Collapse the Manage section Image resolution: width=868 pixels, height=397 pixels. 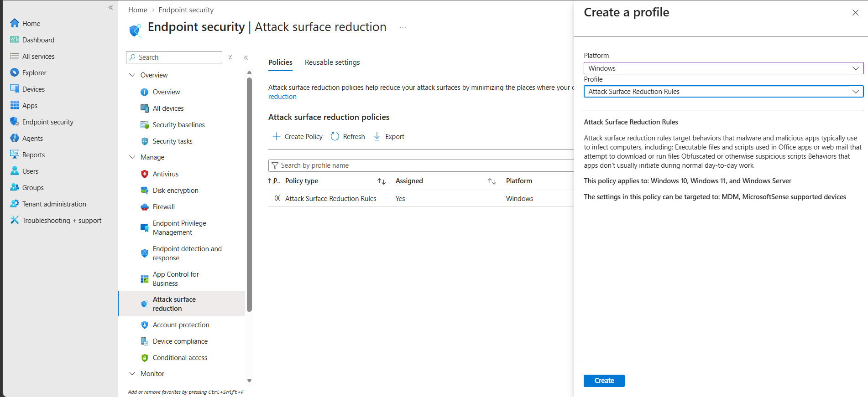132,157
